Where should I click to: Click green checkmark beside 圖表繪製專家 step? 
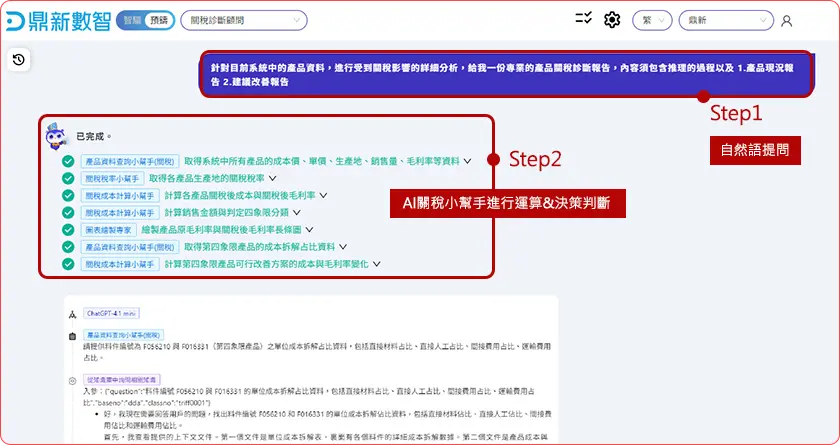coord(68,229)
